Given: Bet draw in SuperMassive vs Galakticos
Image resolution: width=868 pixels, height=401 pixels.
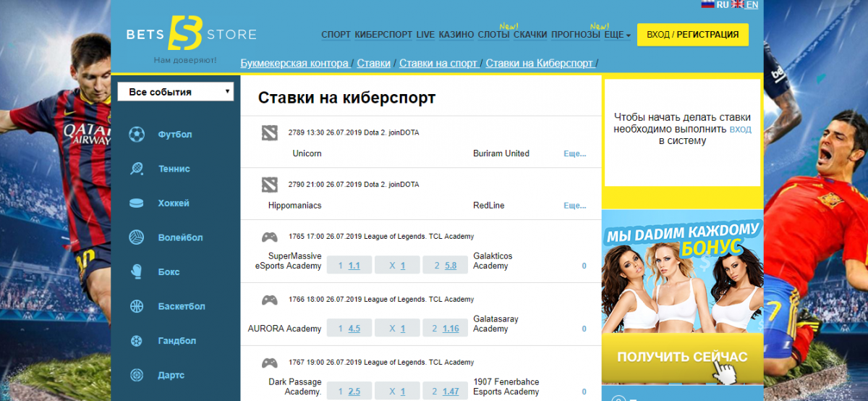Looking at the screenshot, I should 396,266.
